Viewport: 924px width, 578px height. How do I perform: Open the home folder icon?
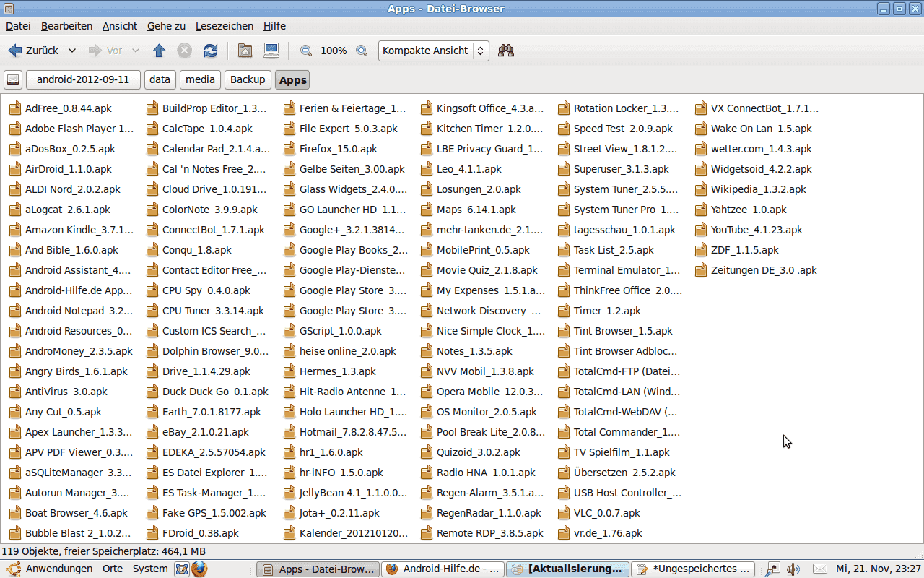(x=245, y=51)
